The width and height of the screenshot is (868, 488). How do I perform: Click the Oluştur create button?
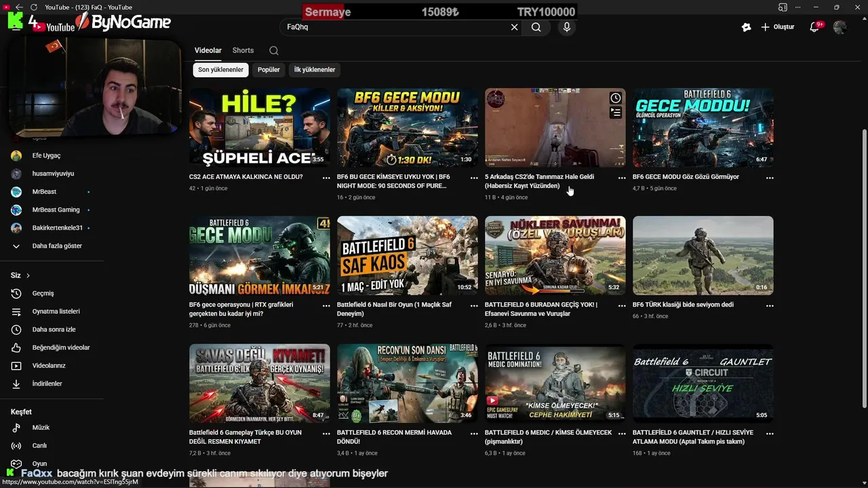point(778,27)
